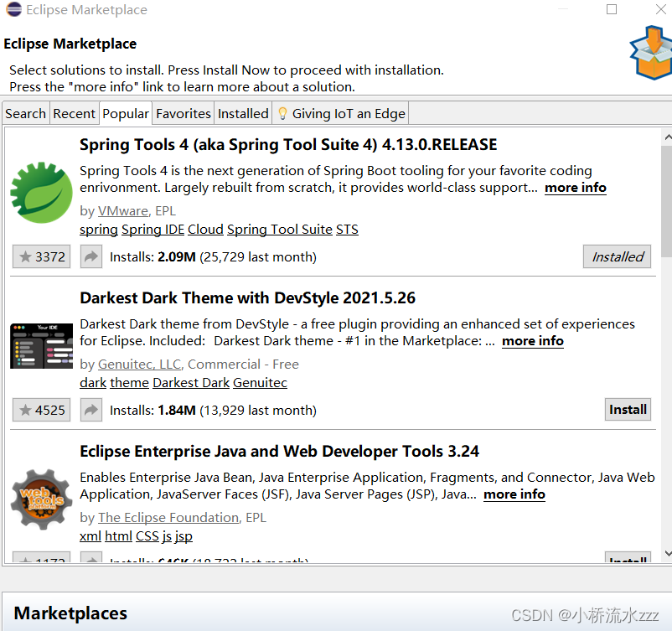Switch to the Recent tab
The height and width of the screenshot is (631, 672).
pos(74,114)
